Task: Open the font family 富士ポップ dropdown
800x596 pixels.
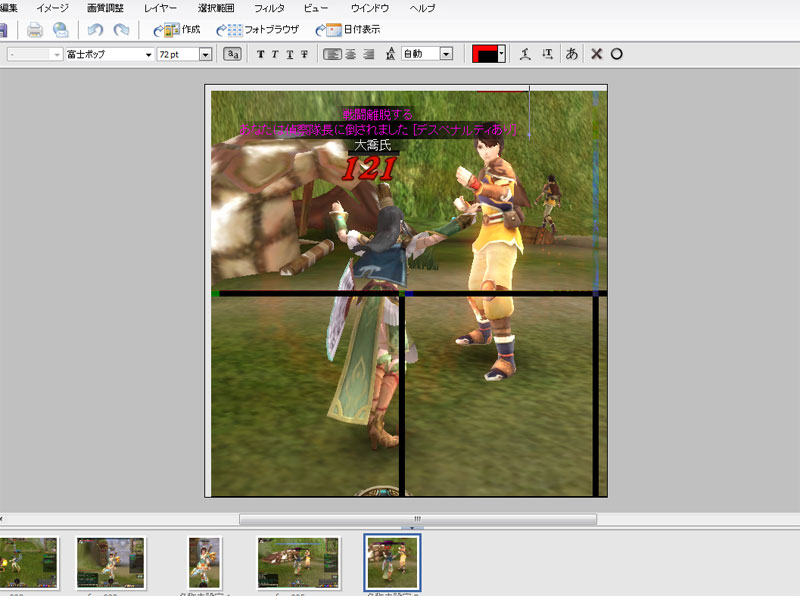Action: (x=148, y=55)
